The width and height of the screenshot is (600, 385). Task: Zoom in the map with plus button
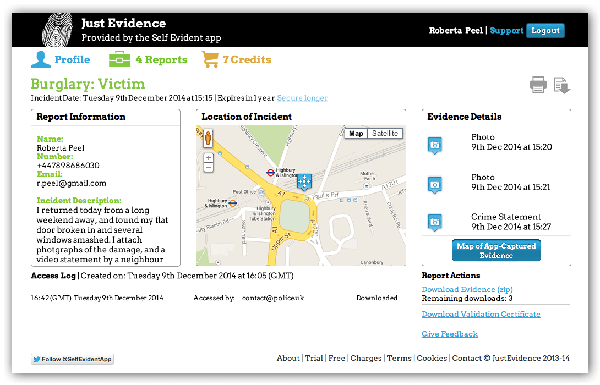pos(208,158)
